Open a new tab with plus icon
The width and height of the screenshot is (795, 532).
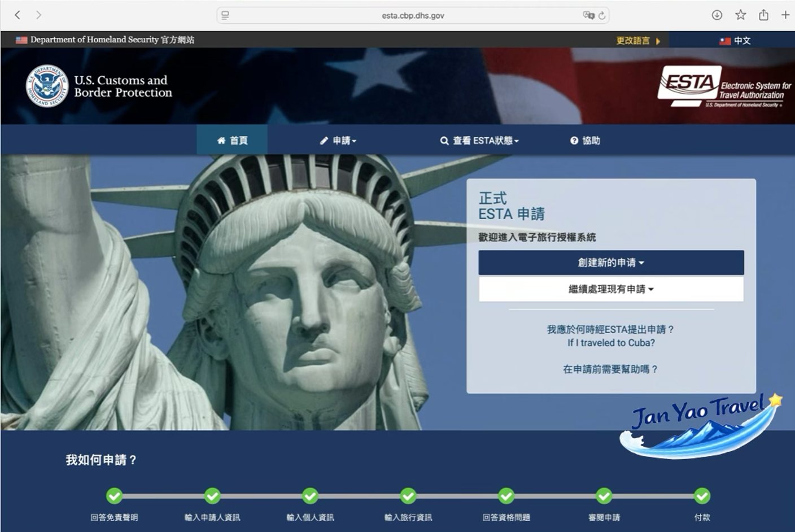785,15
